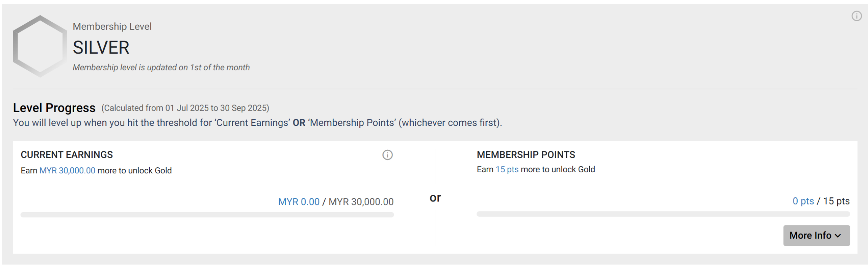The height and width of the screenshot is (265, 868).
Task: Click the blue 15 pts text to unlock Gold
Action: tap(507, 170)
